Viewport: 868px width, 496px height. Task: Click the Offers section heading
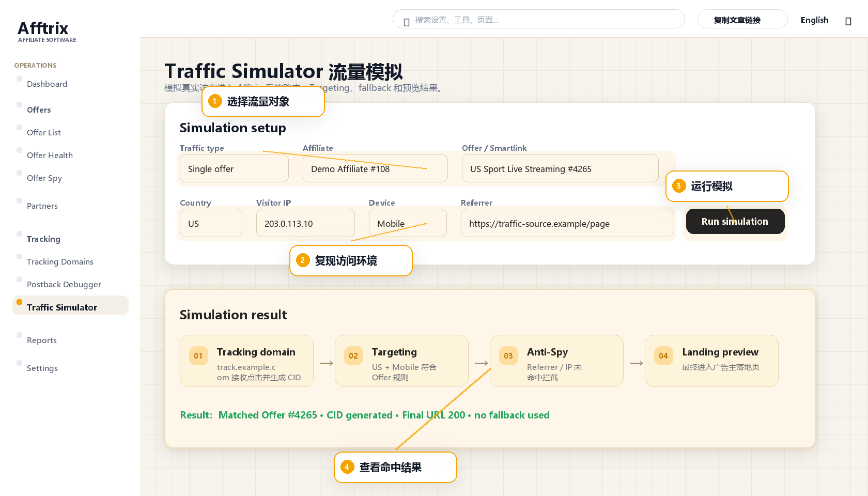click(x=39, y=110)
